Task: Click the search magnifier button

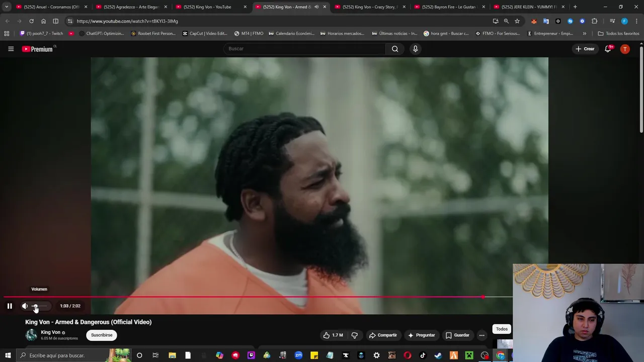Action: click(395, 49)
